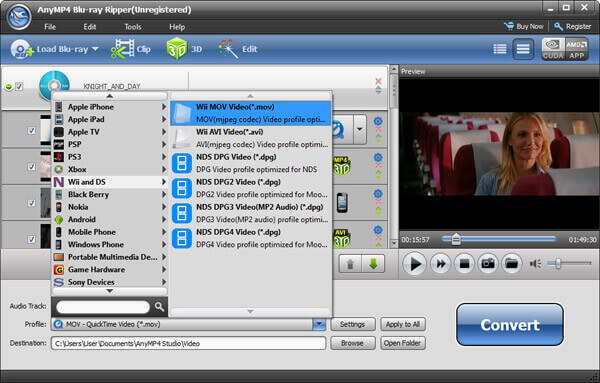Expand the PS3 category
The image size is (600, 383).
pyautogui.click(x=110, y=157)
